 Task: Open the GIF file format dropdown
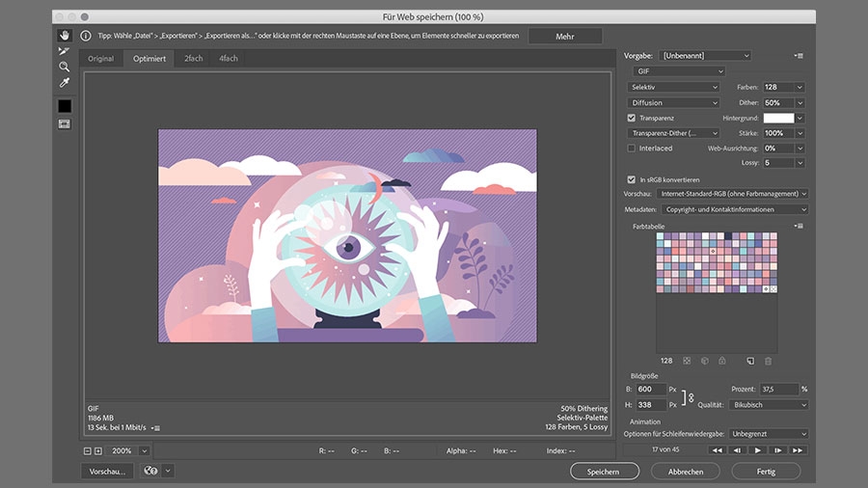point(679,71)
